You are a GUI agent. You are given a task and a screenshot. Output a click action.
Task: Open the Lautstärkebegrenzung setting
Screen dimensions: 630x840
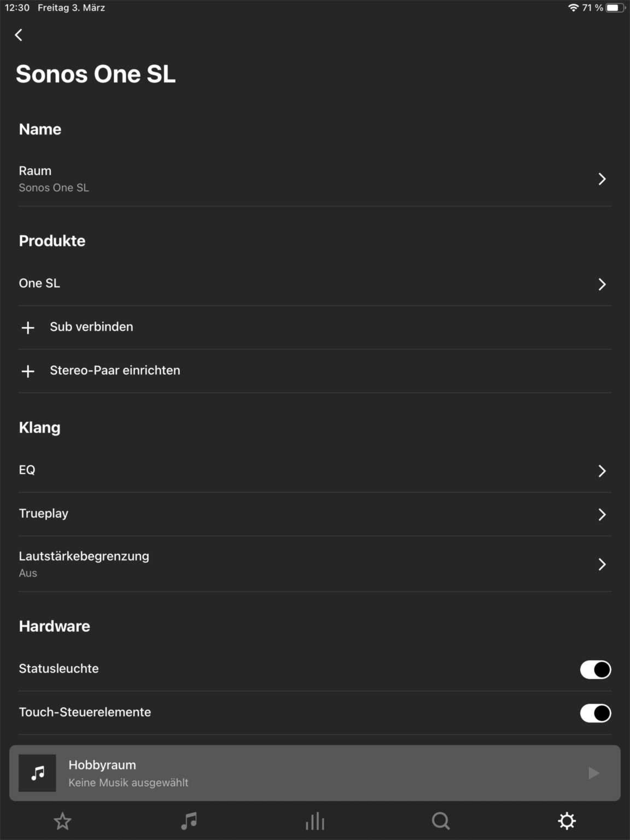[x=315, y=564]
